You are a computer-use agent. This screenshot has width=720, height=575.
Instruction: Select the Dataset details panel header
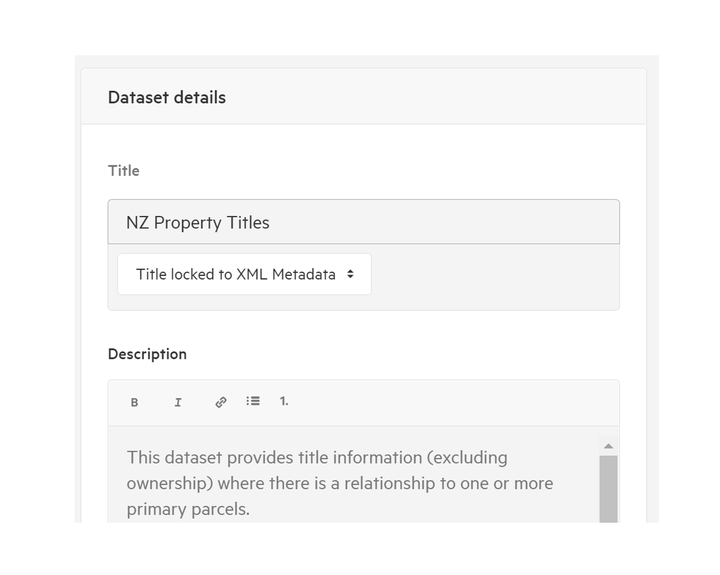[364, 96]
